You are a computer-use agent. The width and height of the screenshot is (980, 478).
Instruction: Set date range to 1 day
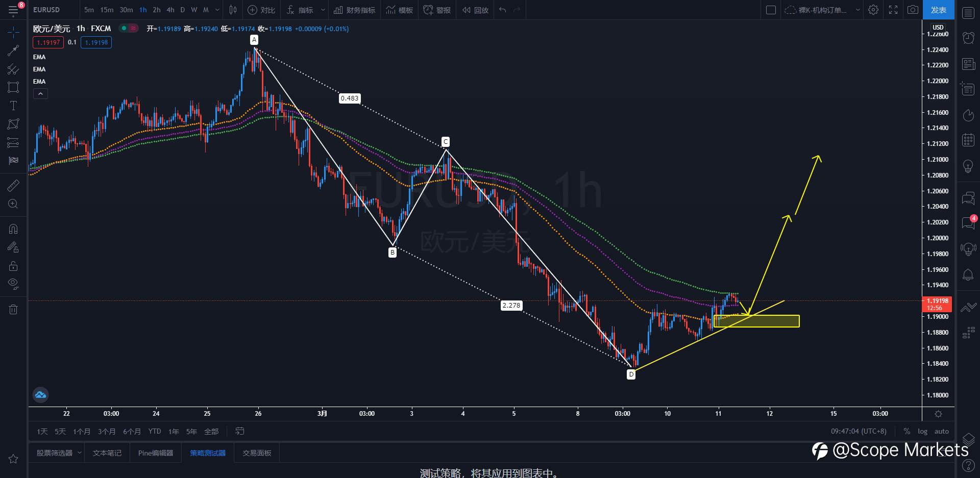click(42, 432)
